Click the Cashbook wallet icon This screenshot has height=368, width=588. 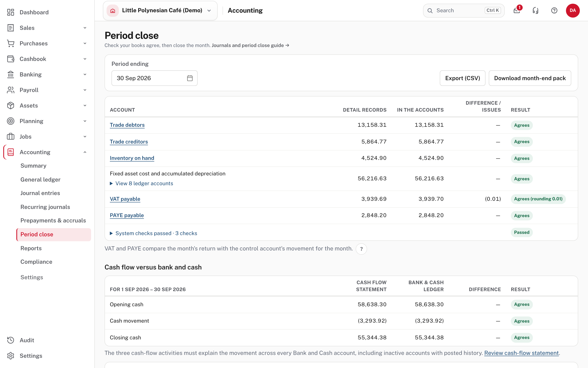pyautogui.click(x=10, y=59)
